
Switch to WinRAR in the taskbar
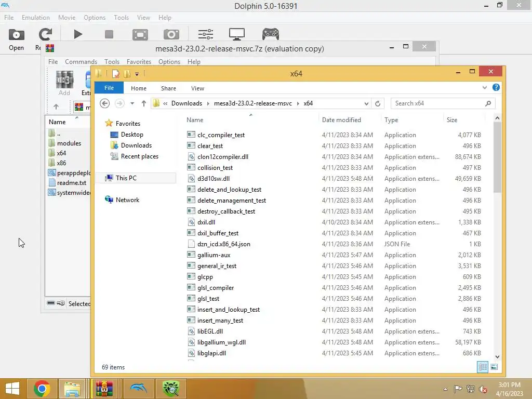[104, 389]
